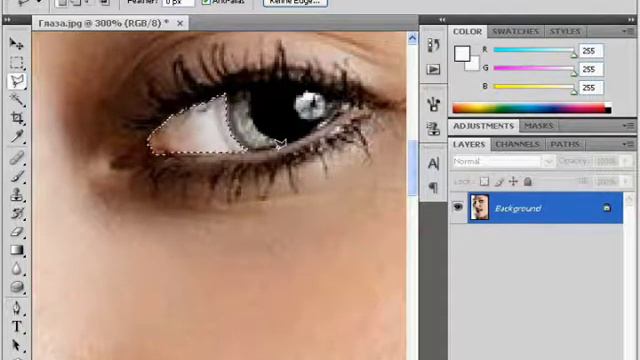The image size is (640, 360).
Task: Open the Brushes panel icon
Action: coord(433,104)
